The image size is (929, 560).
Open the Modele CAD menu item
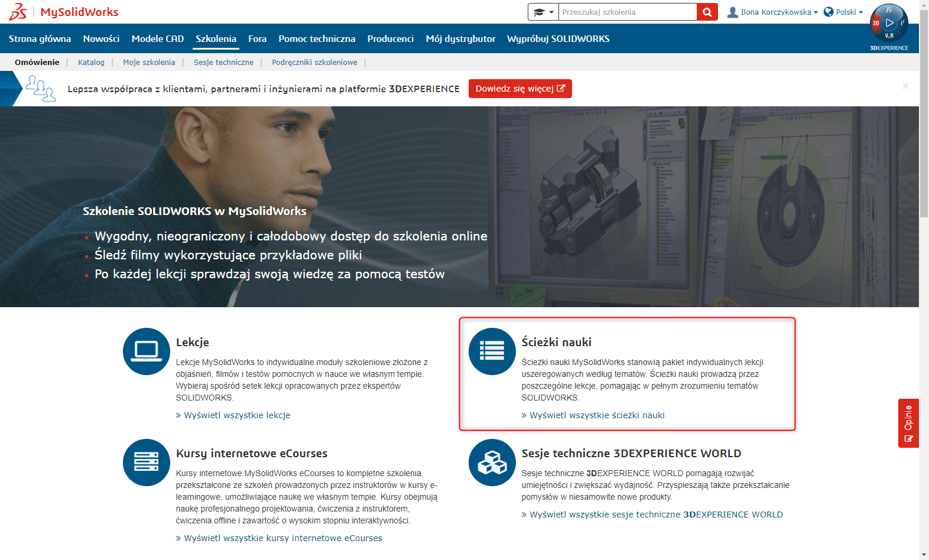pos(157,39)
